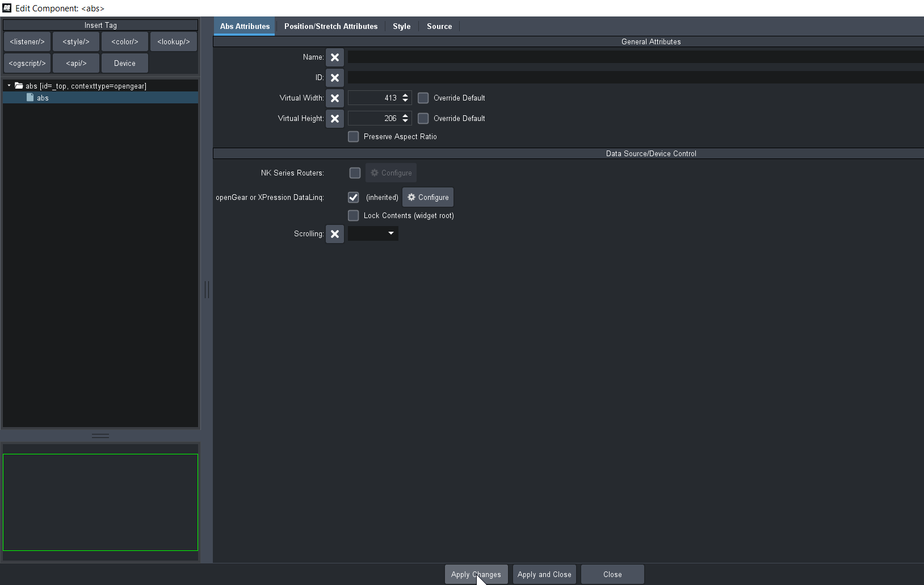Decrease Virtual Height with down arrow

click(405, 122)
